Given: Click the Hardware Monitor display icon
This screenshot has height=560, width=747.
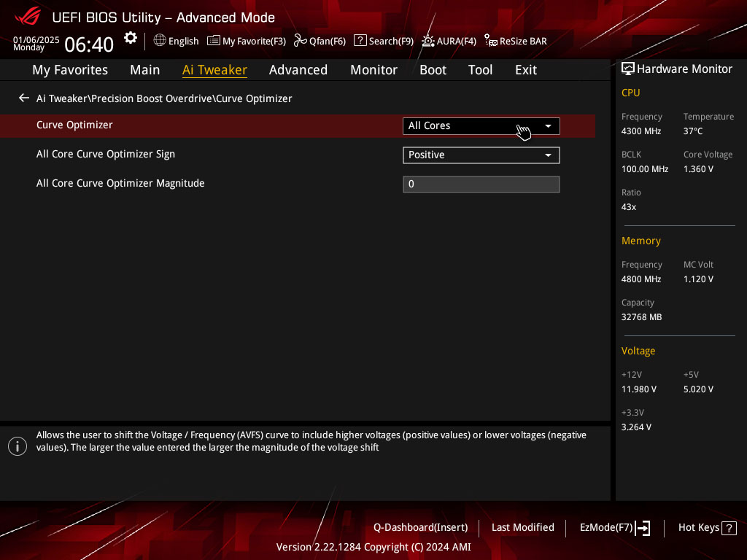Looking at the screenshot, I should coord(628,69).
